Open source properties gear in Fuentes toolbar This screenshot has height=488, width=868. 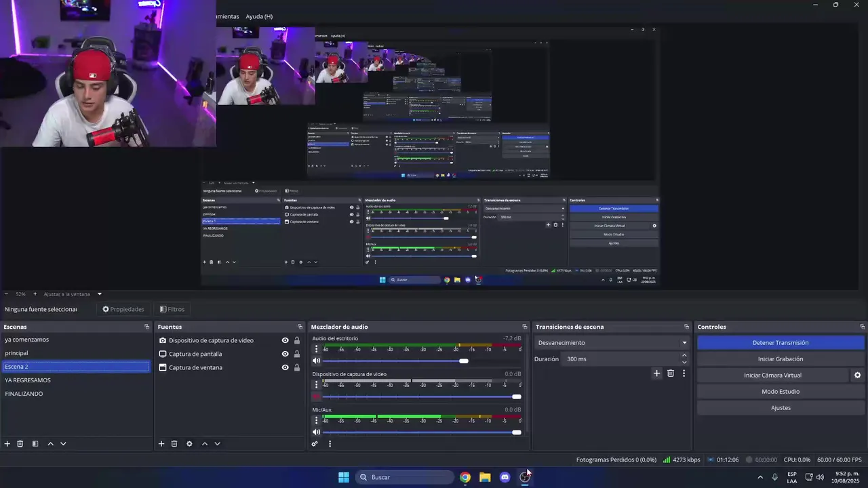(189, 444)
